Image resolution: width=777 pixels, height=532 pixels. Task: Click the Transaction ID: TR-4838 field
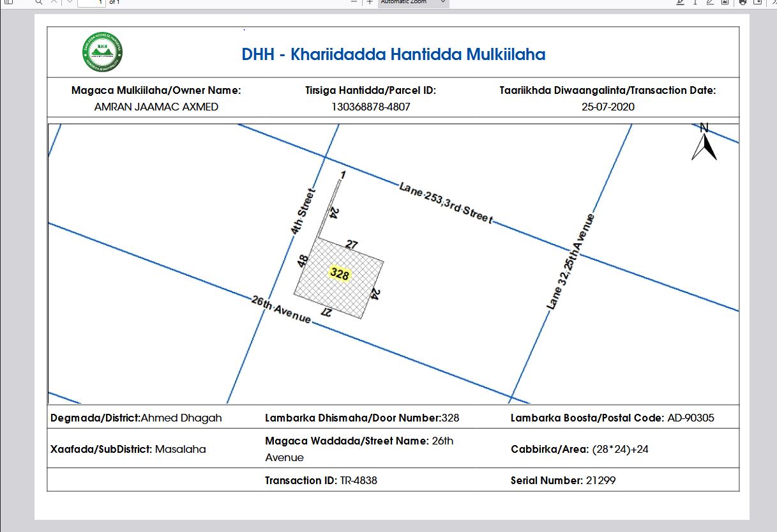321,480
